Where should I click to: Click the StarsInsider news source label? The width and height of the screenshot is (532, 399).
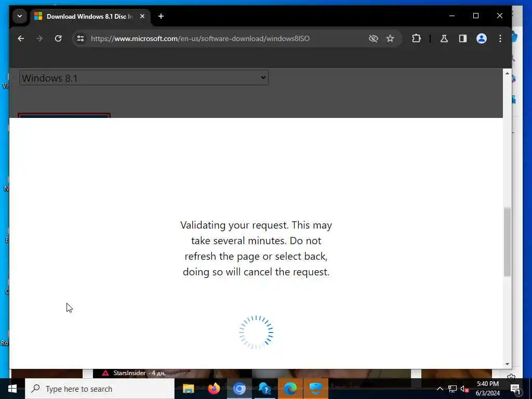point(129,373)
